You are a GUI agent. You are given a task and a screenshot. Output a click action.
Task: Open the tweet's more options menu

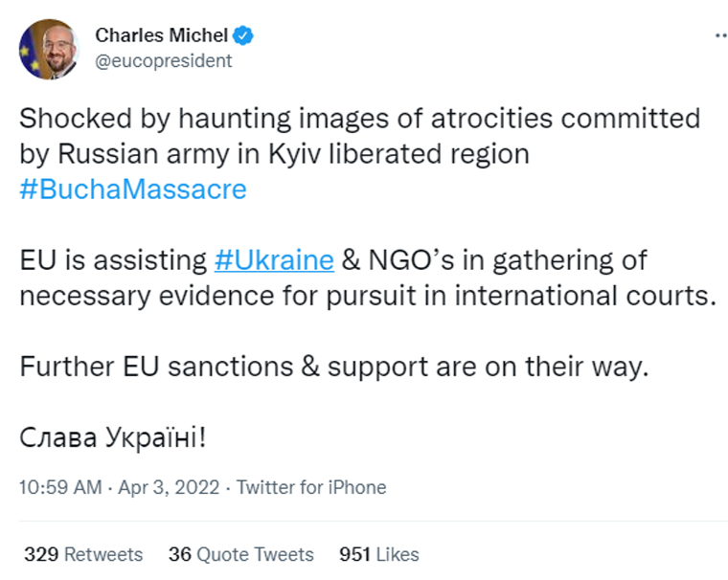[721, 35]
